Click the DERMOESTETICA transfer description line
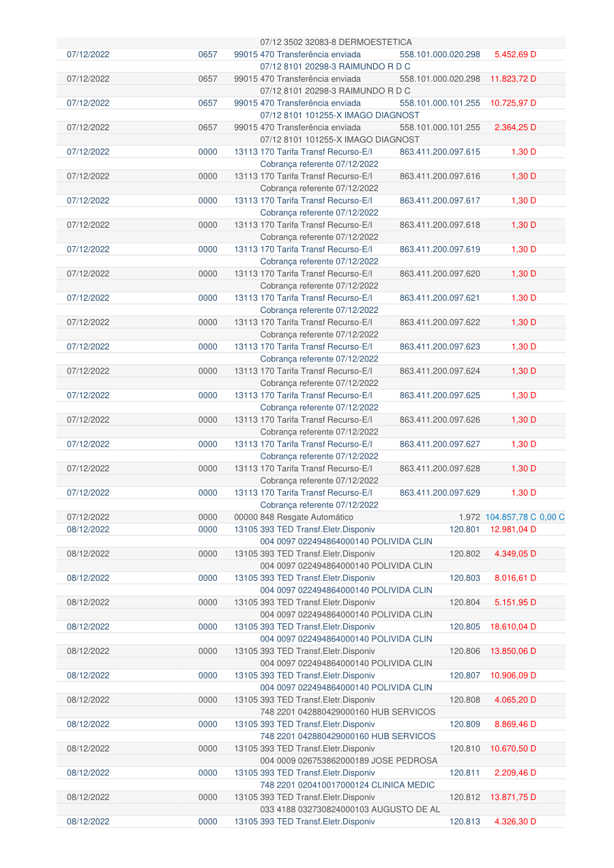This screenshot has width=614, height=868. coord(336,42)
